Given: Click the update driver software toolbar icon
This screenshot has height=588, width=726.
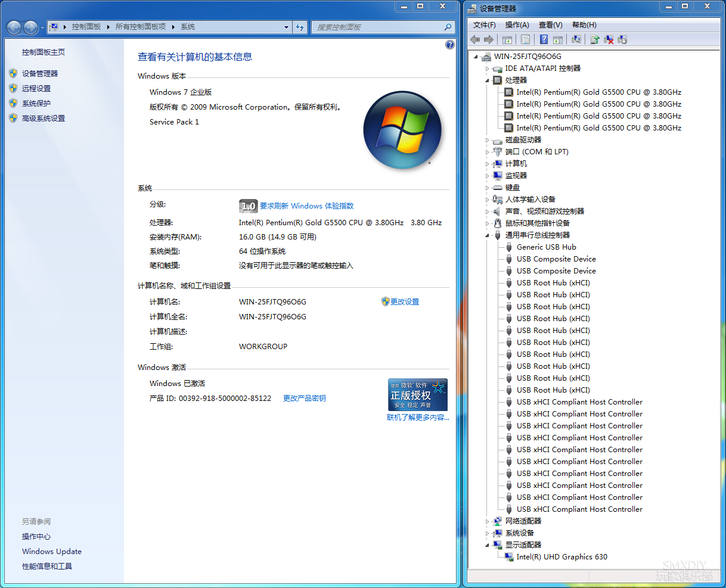Looking at the screenshot, I should (594, 39).
